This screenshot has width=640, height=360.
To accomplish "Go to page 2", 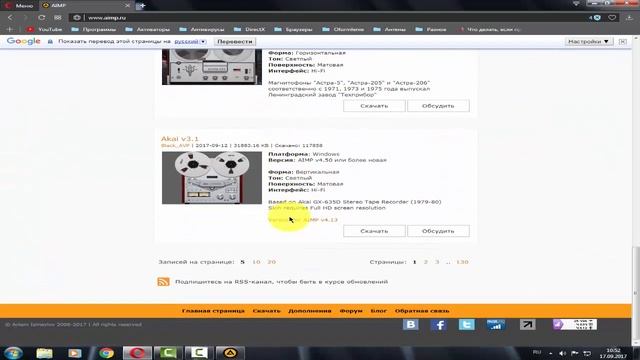I will point(426,262).
